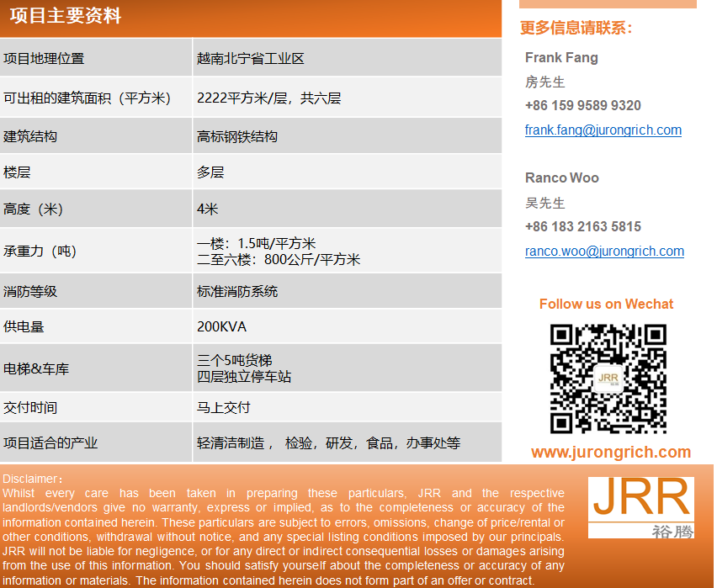This screenshot has height=588, width=717.
Task: Click the 马上交付 delivery time cell
Action: 224,408
